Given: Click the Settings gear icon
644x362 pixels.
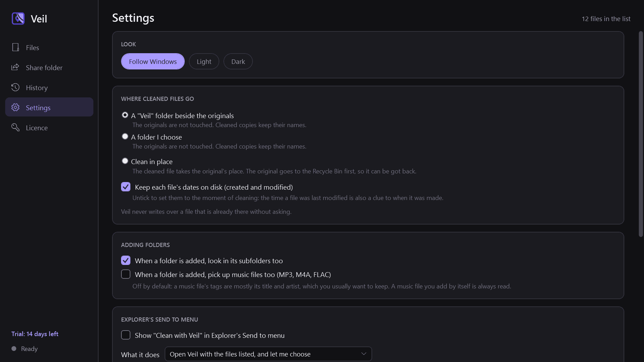Looking at the screenshot, I should (x=15, y=107).
